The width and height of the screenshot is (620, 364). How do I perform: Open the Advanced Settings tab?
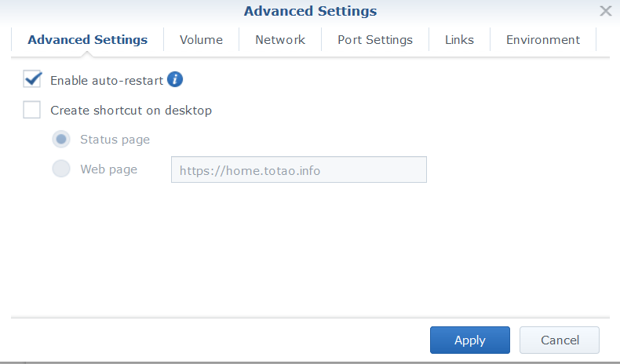[87, 40]
